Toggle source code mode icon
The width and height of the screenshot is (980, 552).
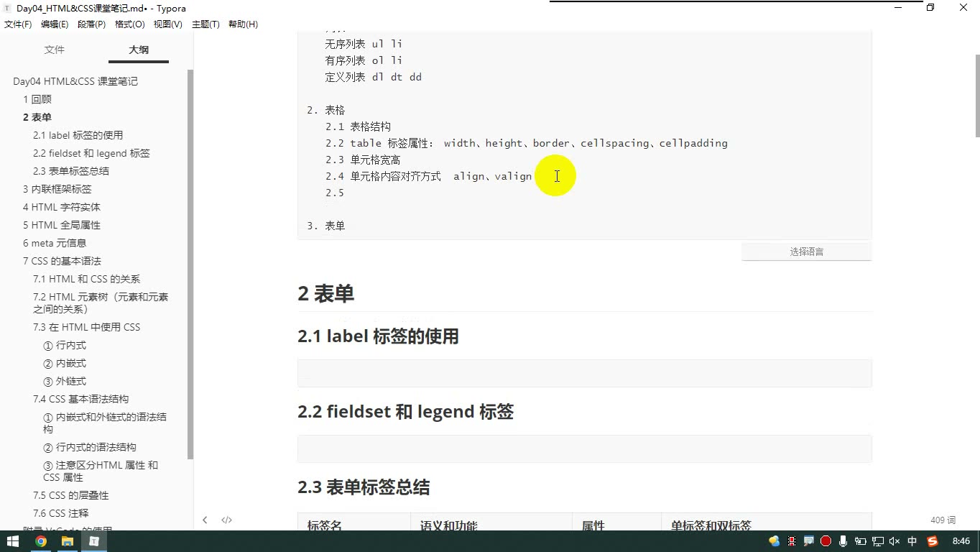click(226, 520)
